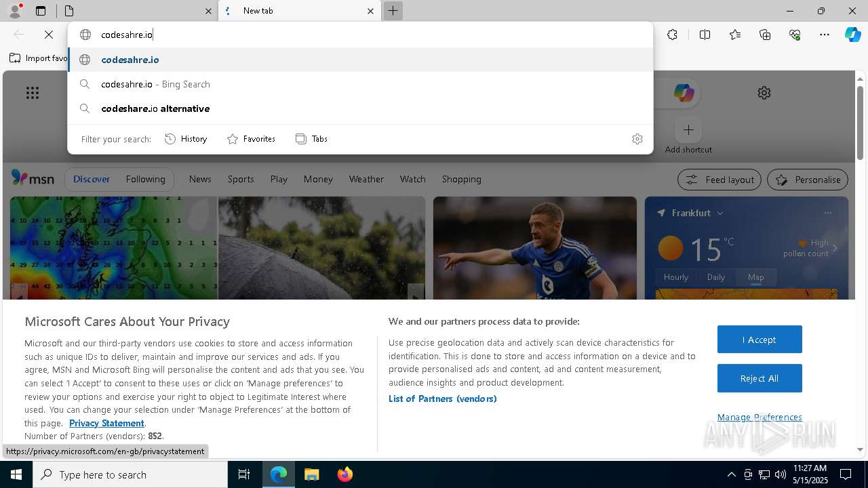Select codesahre.io Bing Search suggestion
This screenshot has width=868, height=488.
360,84
